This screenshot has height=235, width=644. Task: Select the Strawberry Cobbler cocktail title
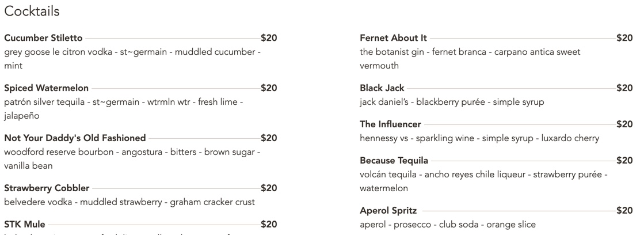coord(47,188)
